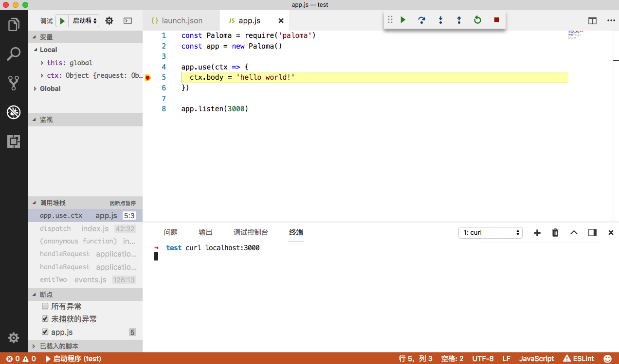This screenshot has height=364, width=619.
Task: Enable the 所有异常 breakpoint checkbox
Action: pos(45,306)
